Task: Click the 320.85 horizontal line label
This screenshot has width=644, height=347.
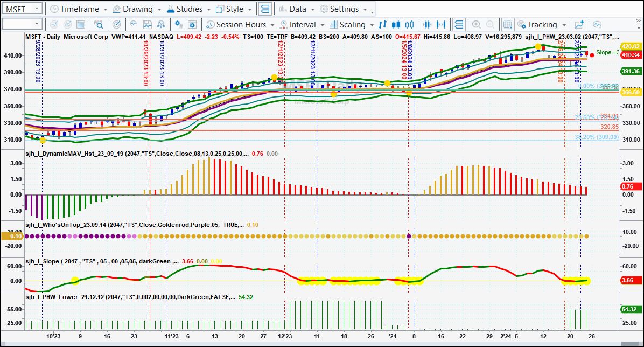Action: (x=610, y=127)
